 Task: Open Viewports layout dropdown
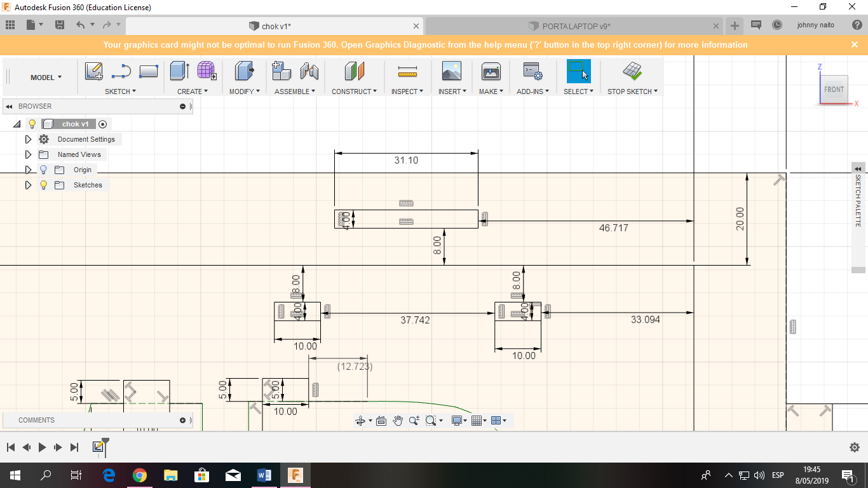[x=499, y=420]
